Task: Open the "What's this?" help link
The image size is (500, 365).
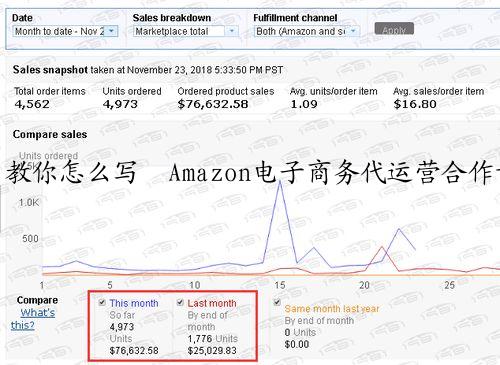Action: coord(33,319)
